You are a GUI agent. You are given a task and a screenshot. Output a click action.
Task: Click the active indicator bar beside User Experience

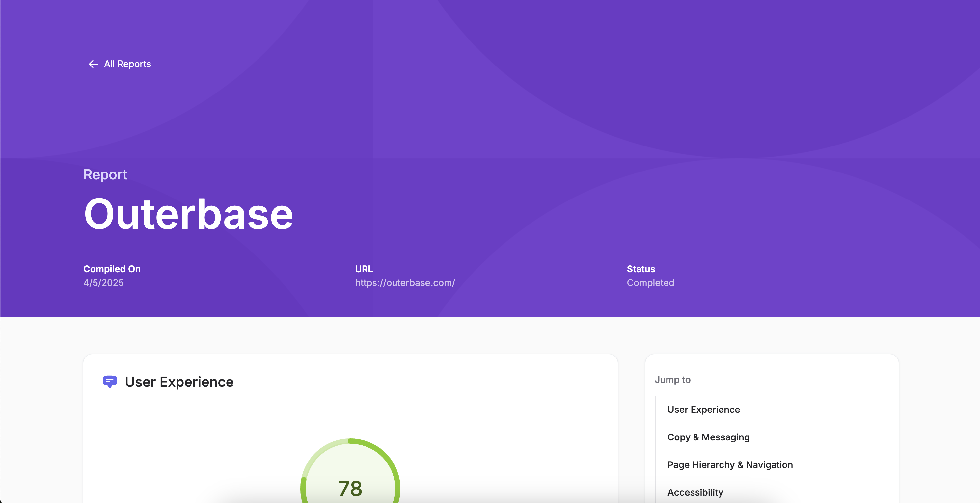tap(655, 410)
